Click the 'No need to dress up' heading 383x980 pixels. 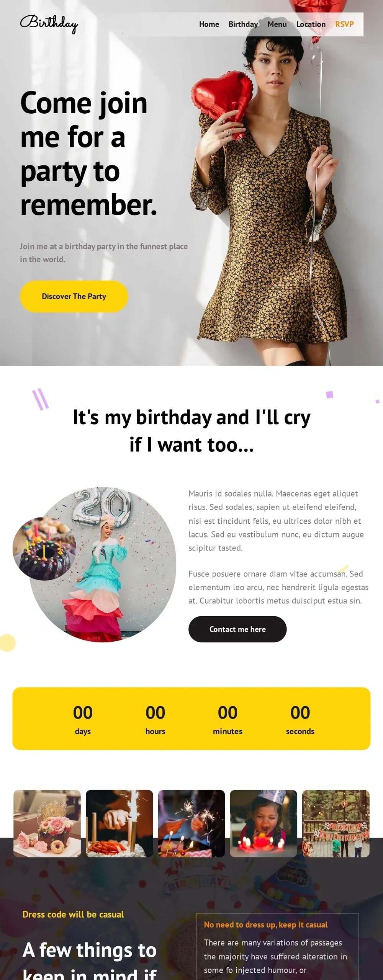pyautogui.click(x=265, y=924)
